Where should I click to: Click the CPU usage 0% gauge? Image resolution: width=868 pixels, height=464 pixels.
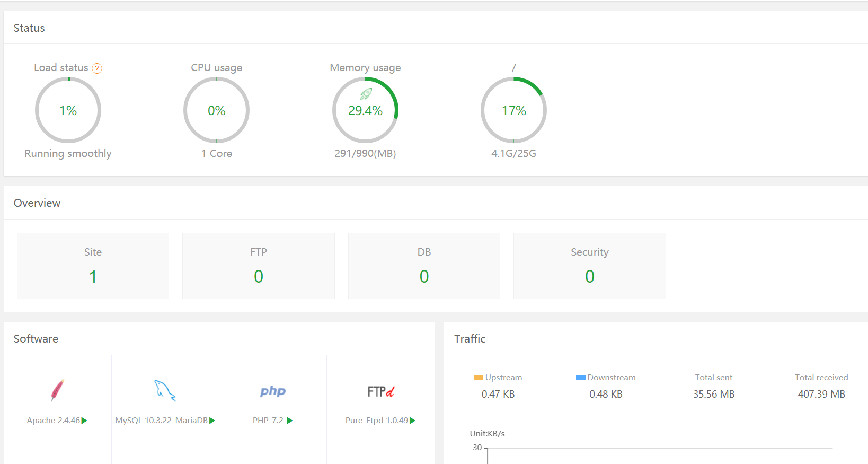pos(216,110)
